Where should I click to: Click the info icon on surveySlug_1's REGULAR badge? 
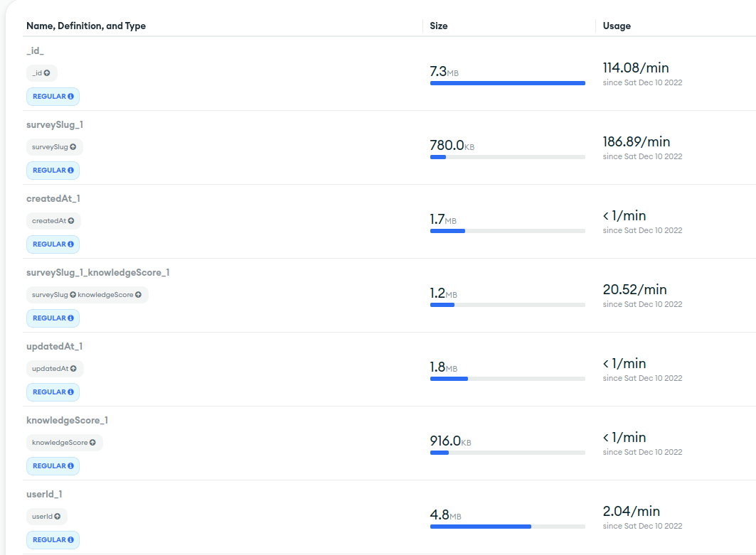point(70,171)
